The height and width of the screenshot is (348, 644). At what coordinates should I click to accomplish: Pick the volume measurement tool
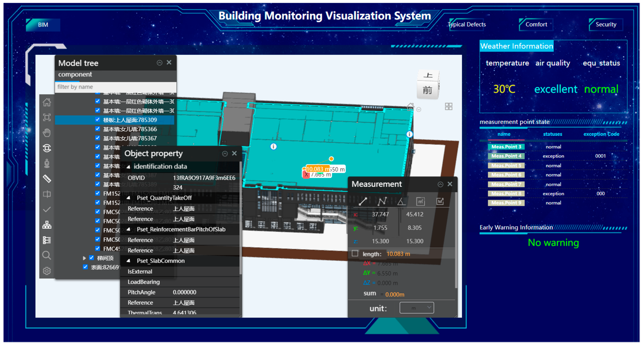tap(440, 201)
